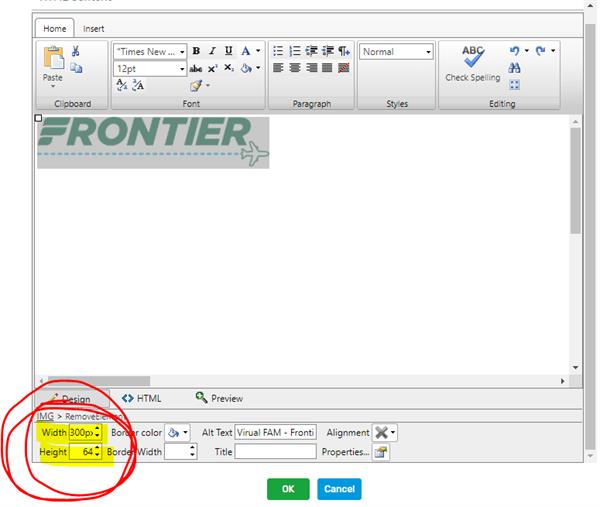Open the Undo history dropdown arrow
This screenshot has width=600, height=507.
[527, 51]
